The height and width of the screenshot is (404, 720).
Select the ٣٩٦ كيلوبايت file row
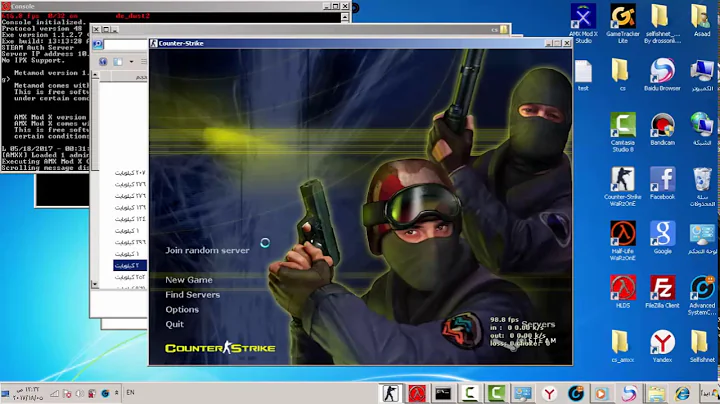pyautogui.click(x=130, y=242)
